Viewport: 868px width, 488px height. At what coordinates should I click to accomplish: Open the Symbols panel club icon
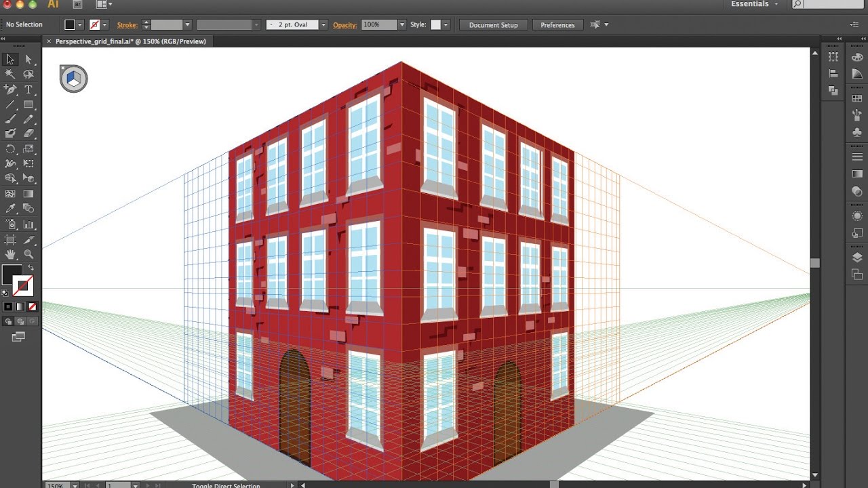[x=857, y=132]
